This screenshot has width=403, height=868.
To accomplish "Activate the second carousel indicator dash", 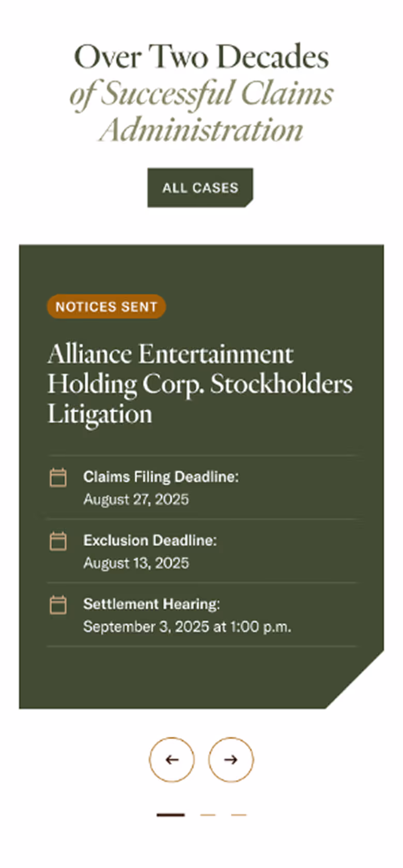I will (x=208, y=814).
